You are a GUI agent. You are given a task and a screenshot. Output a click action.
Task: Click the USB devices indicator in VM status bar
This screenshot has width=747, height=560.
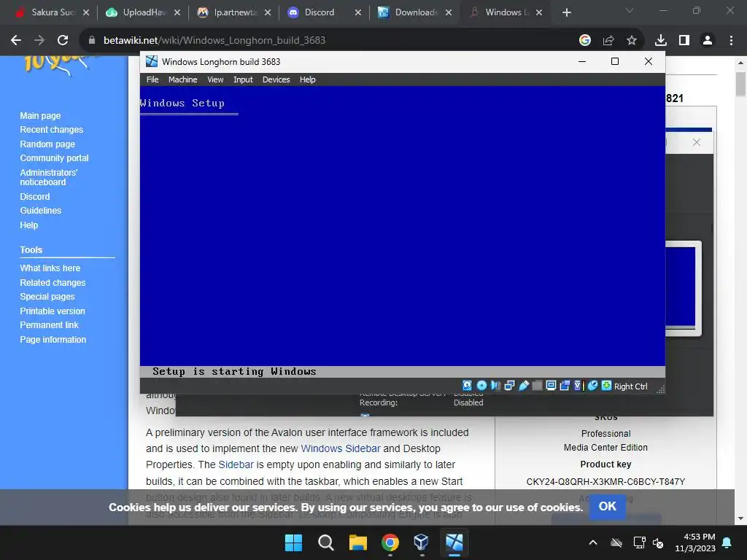524,386
